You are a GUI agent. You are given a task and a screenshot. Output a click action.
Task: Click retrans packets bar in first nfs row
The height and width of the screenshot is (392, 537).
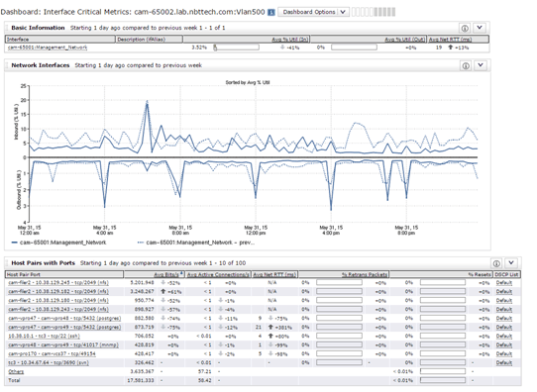pos(339,283)
